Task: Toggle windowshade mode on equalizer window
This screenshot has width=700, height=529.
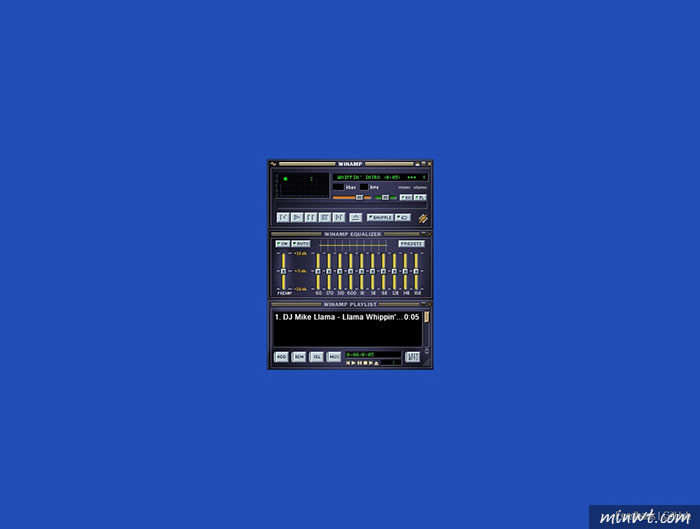Action: [423, 234]
